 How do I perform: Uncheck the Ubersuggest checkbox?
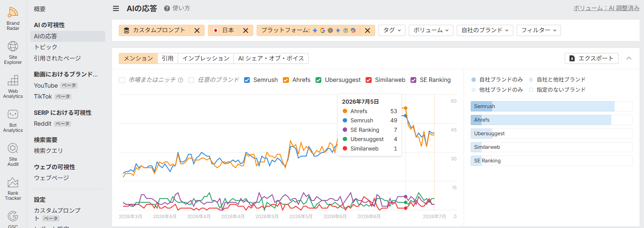pyautogui.click(x=319, y=80)
